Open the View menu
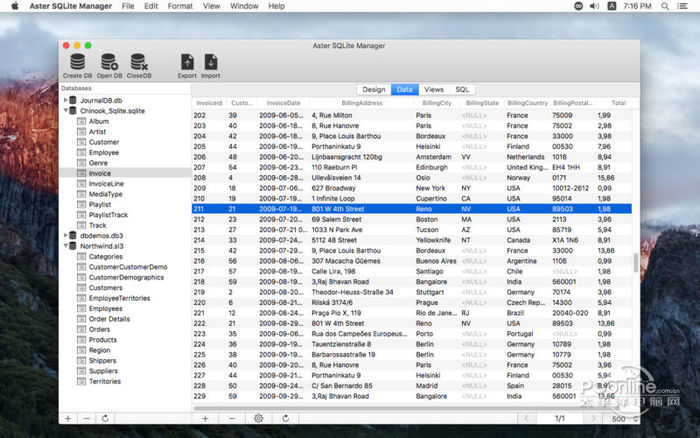Image resolution: width=700 pixels, height=438 pixels. (211, 6)
